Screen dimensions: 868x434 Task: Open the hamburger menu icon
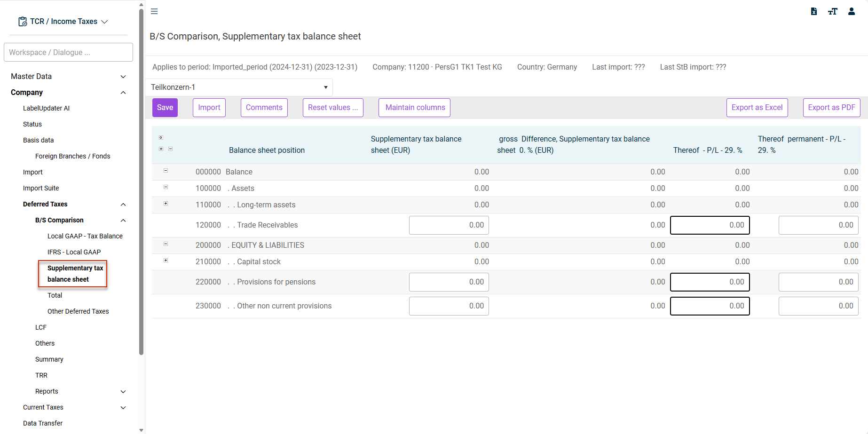[x=154, y=11]
